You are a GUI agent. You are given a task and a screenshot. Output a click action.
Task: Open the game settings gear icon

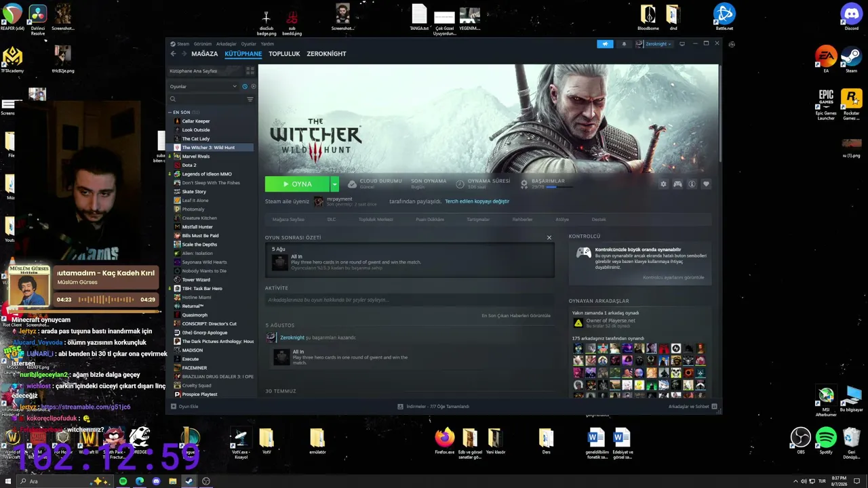[663, 184]
